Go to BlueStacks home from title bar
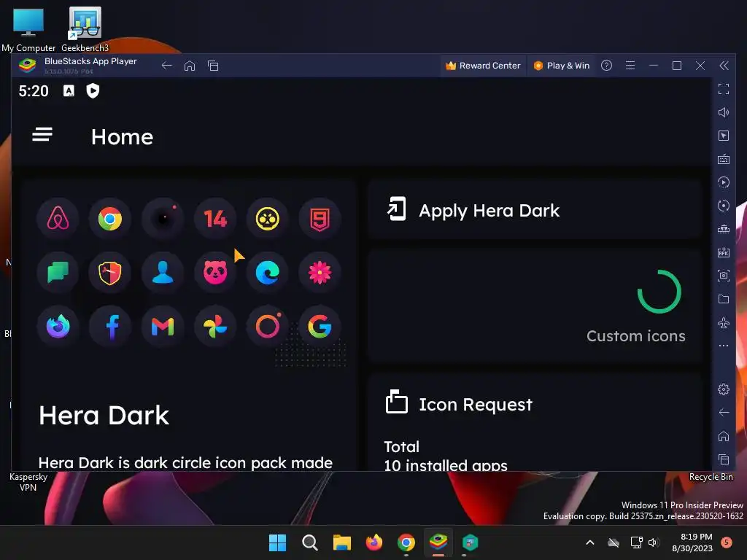 point(190,66)
